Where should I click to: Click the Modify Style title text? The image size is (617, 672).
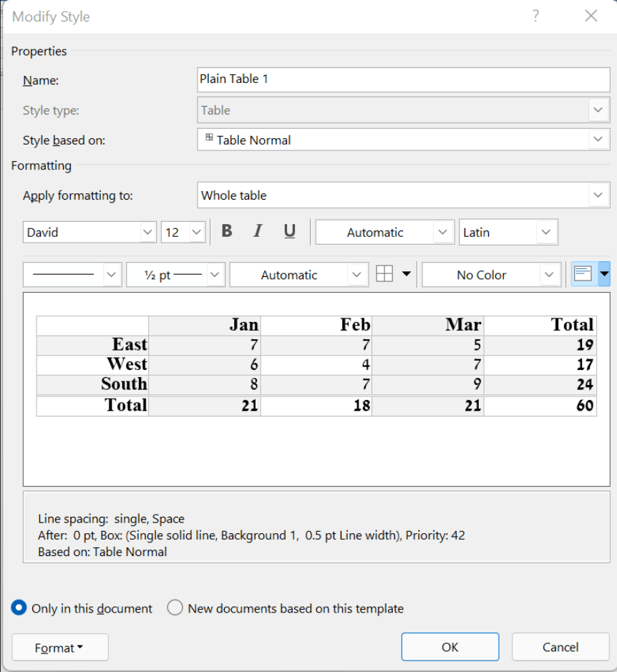(x=51, y=16)
